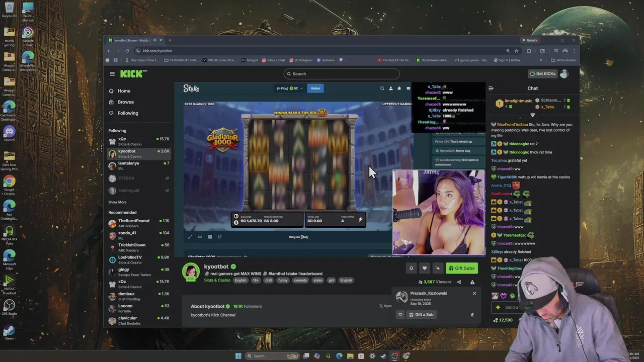Click the Gift Subs button
Viewport: 644px width, 362px height.
click(461, 268)
